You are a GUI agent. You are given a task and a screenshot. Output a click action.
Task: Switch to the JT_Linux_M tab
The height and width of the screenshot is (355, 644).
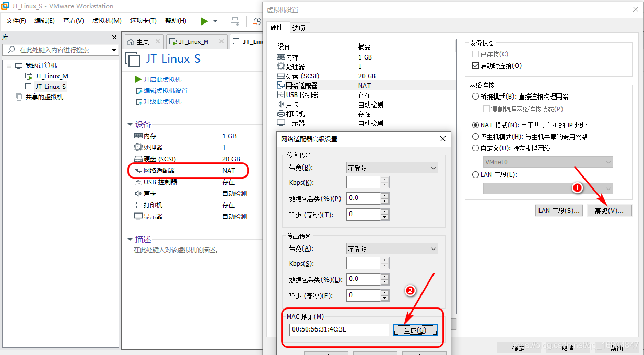coord(193,42)
